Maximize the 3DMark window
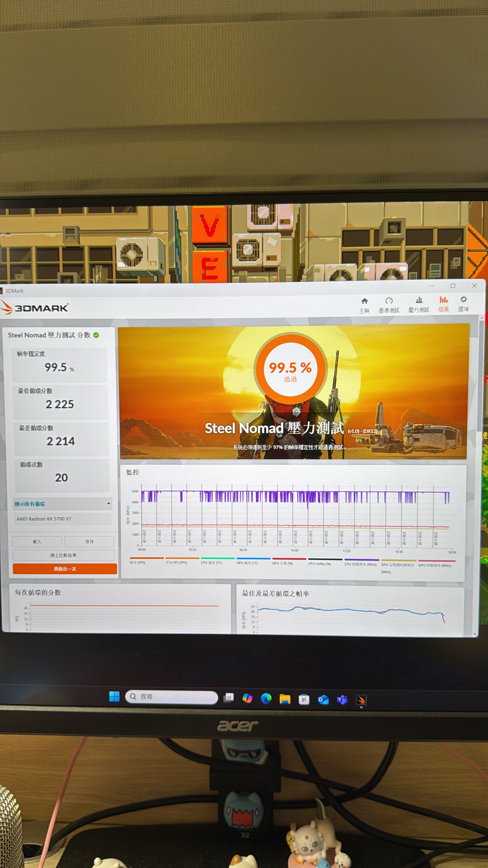Viewport: 488px width, 868px height. [453, 286]
